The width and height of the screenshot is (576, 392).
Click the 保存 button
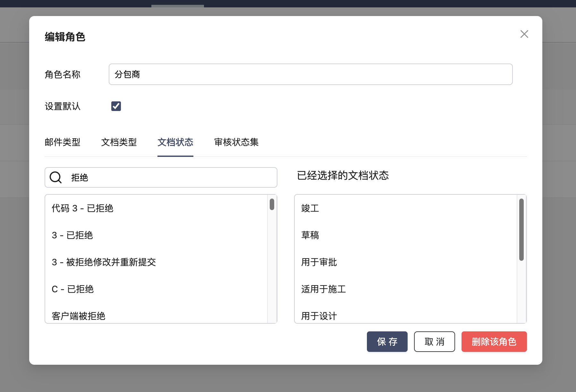[387, 342]
